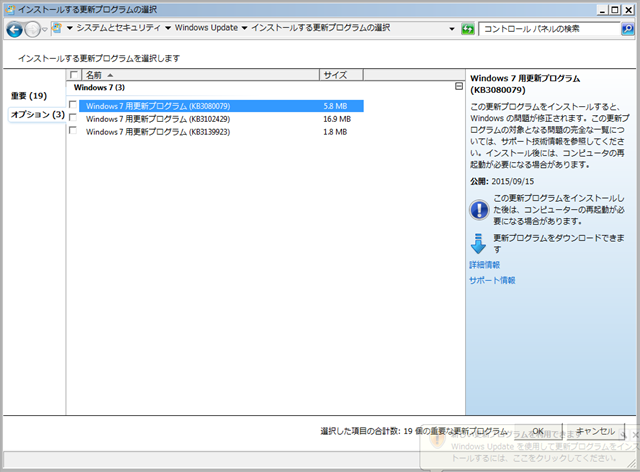The image size is (640, 472).
Task: Switch to オプション (3) tab
Action: pos(38,114)
